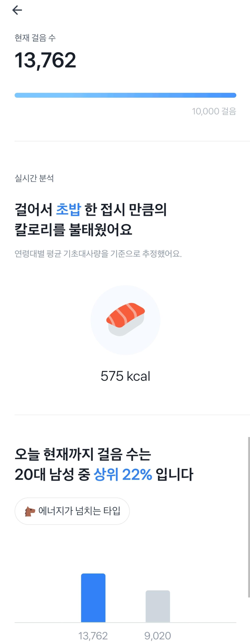Tap the 기초대사량 estimation note text
The image size is (250, 644).
click(98, 254)
